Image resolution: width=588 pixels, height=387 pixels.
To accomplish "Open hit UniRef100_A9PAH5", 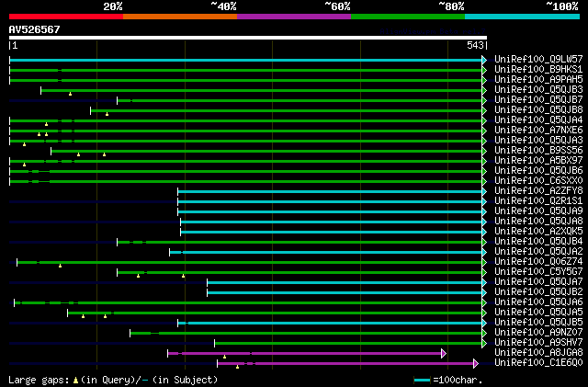I will pyautogui.click(x=538, y=80).
